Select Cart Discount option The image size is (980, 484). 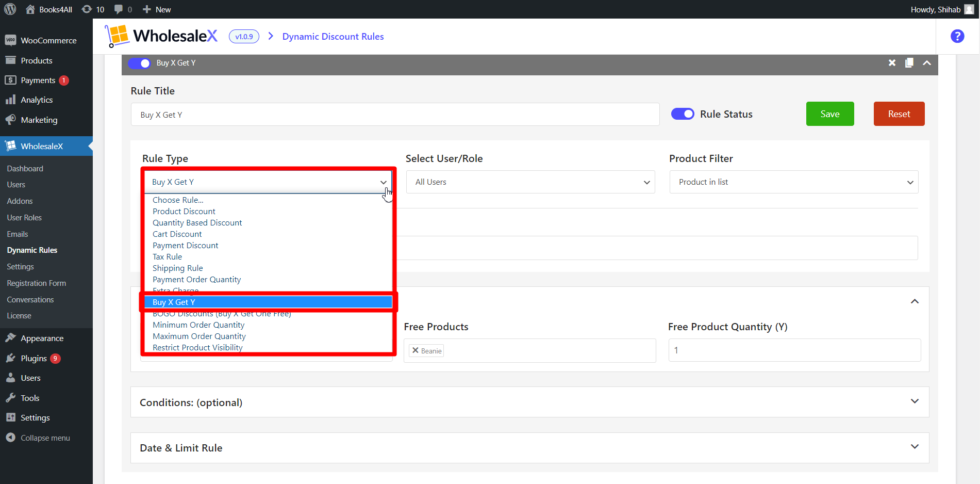click(177, 234)
